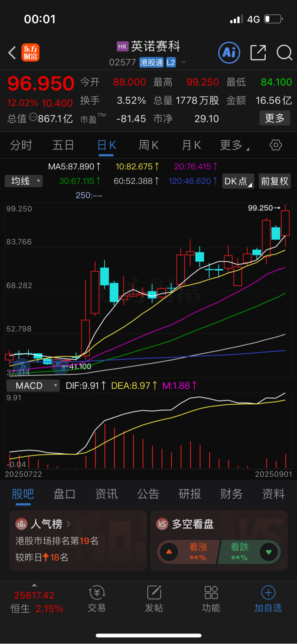Viewport: 297px width, 644px height.
Task: Tap the 港股市场排名第19名 text
Action: [57, 541]
